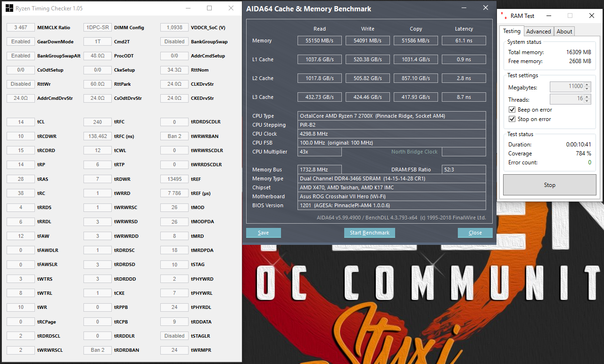This screenshot has width=604, height=364.
Task: Click the Memory Copy 51586 MB/s value
Action: (416, 40)
